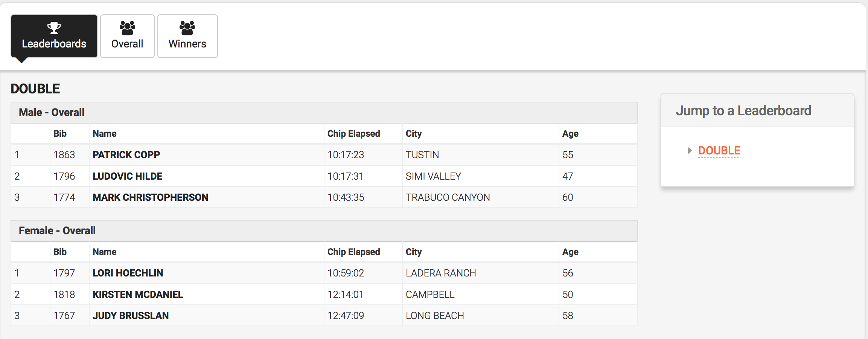View LUDOVIC HILDE's result details
Viewport: 868px width, 339px height.
point(127,176)
